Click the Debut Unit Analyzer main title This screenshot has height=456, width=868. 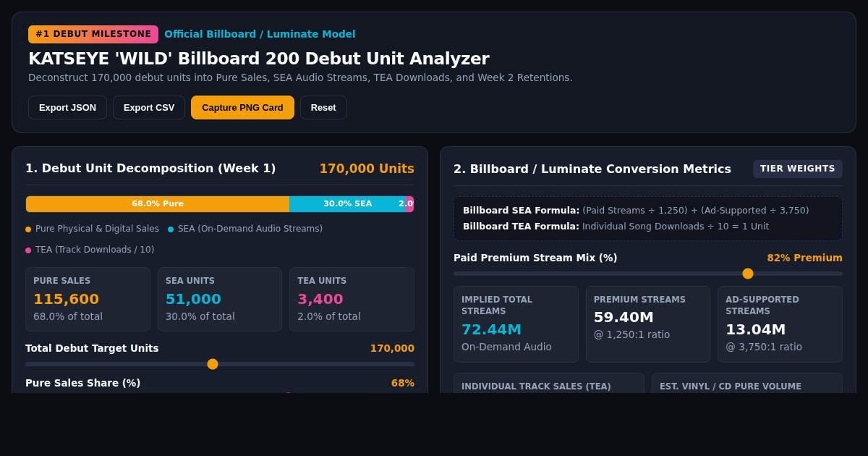coord(258,59)
